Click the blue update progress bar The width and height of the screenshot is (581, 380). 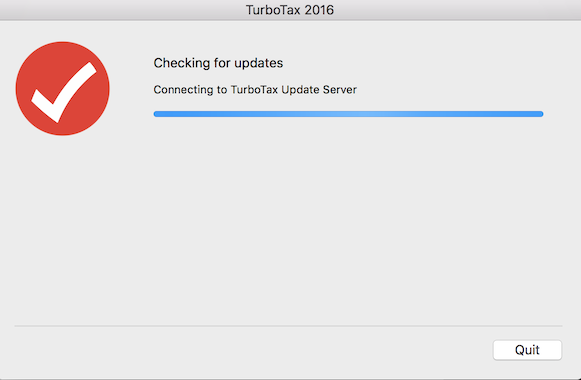point(348,114)
